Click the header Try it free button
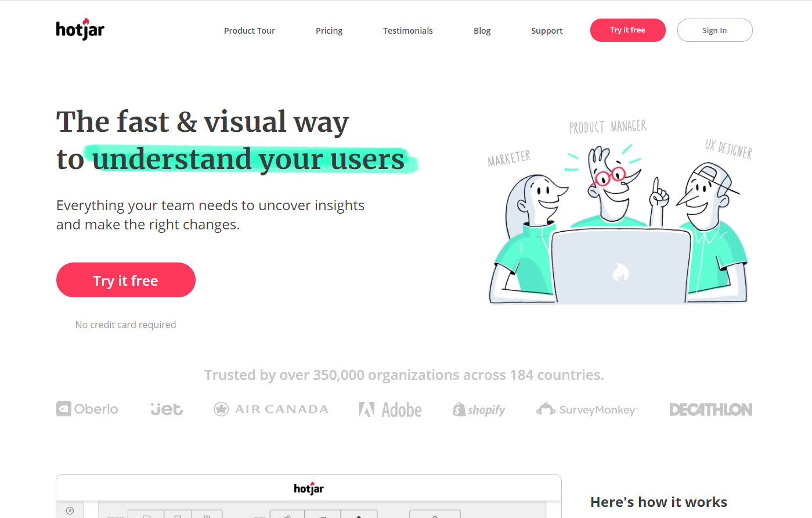 [x=628, y=30]
